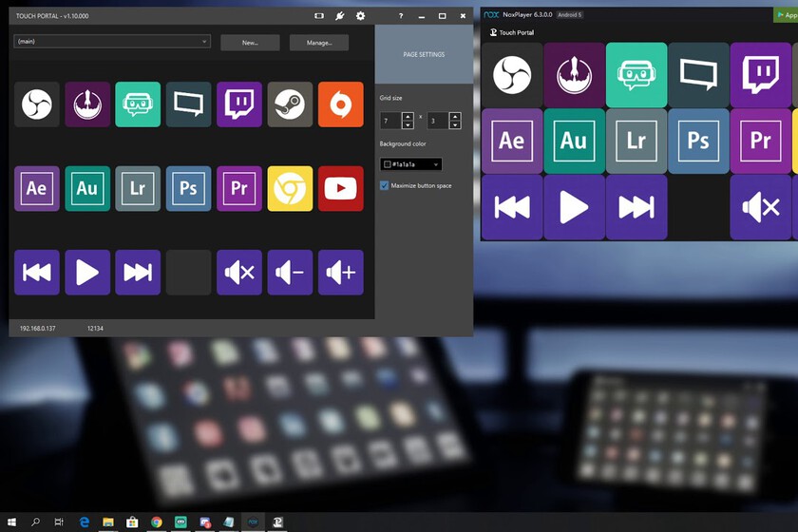
Task: Decrease the grid row count from 3
Action: (x=455, y=124)
